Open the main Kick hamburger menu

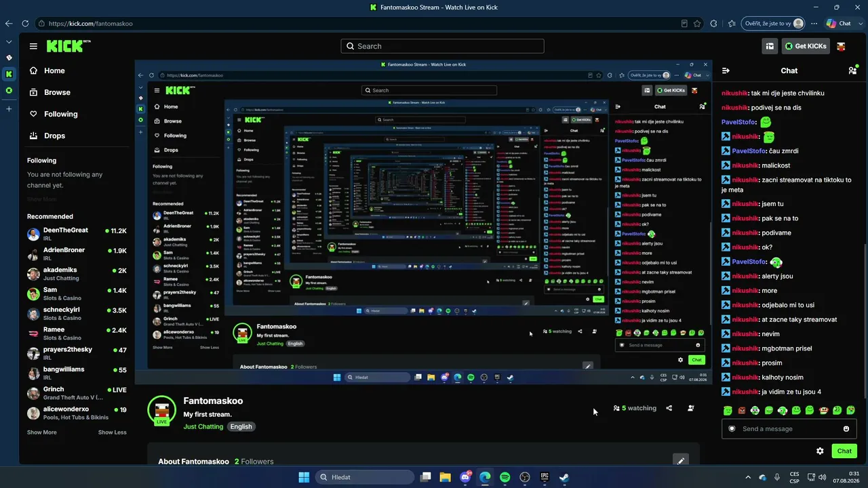coord(33,46)
